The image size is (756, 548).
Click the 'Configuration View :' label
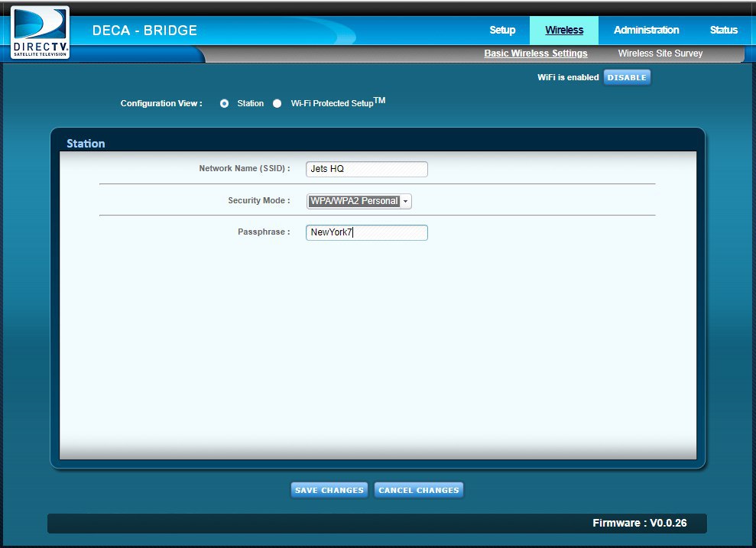(x=161, y=104)
